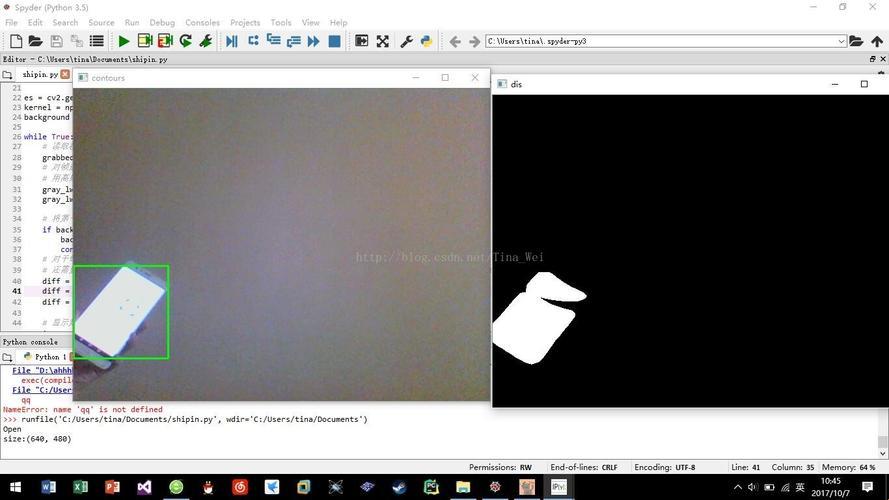Run current cell
This screenshot has height=500, width=889.
coord(145,41)
